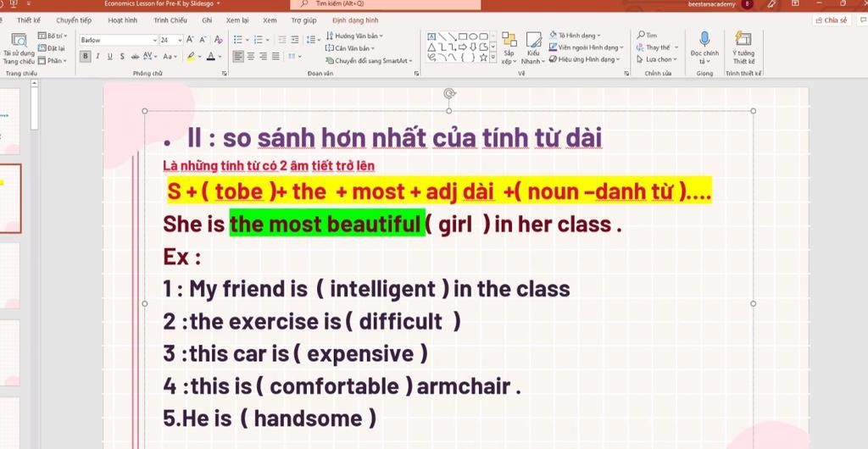Toggle center text alignment
Image resolution: width=868 pixels, height=449 pixels.
tap(251, 57)
